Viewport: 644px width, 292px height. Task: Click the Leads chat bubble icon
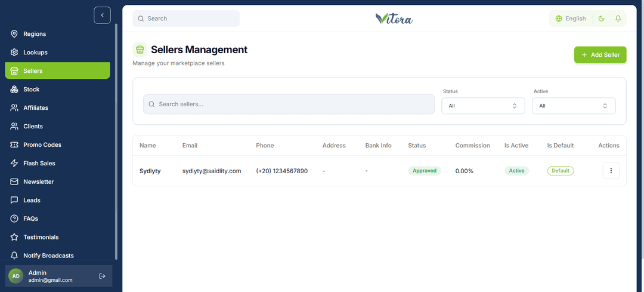coord(14,200)
